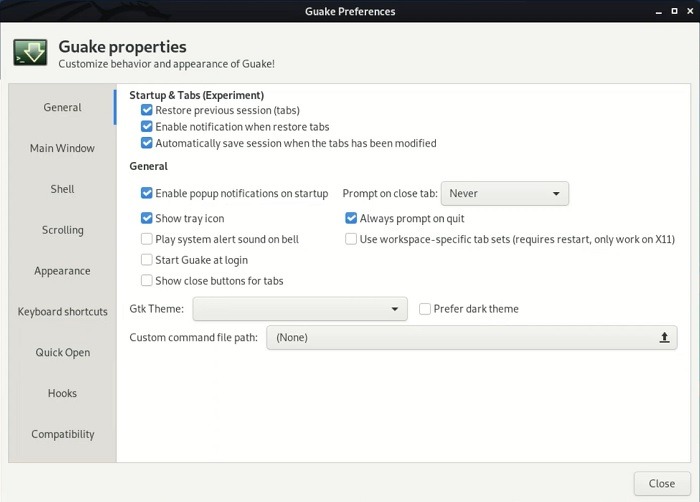Click the Guake terminal logo icon
The image size is (700, 502).
[x=30, y=53]
